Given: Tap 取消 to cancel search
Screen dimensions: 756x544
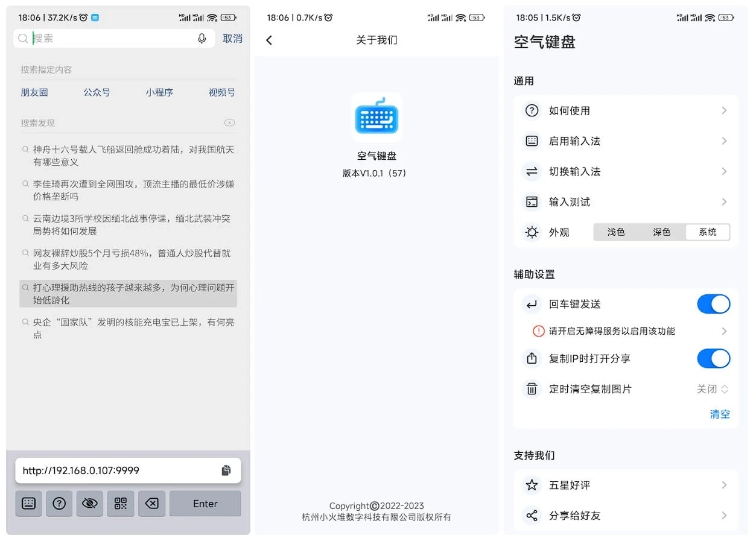Looking at the screenshot, I should (232, 39).
